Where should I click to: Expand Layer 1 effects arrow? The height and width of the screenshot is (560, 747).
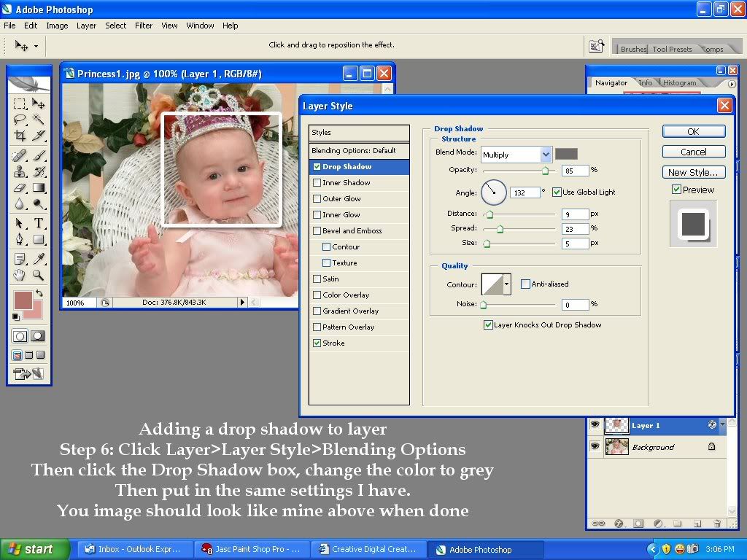(x=723, y=424)
